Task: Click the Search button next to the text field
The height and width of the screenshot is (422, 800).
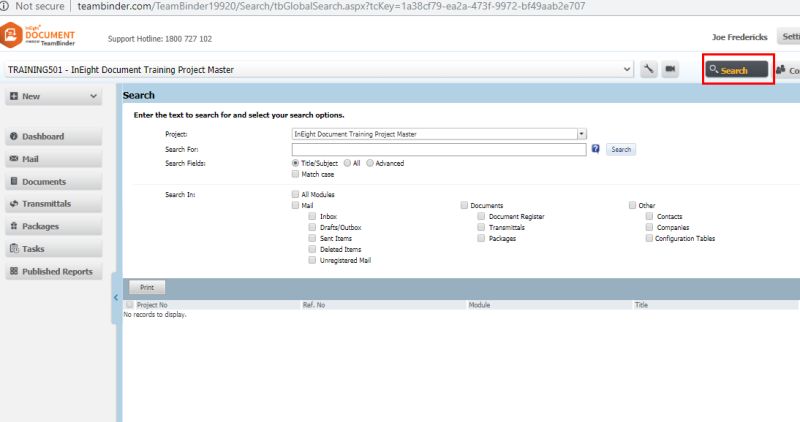Action: 621,150
